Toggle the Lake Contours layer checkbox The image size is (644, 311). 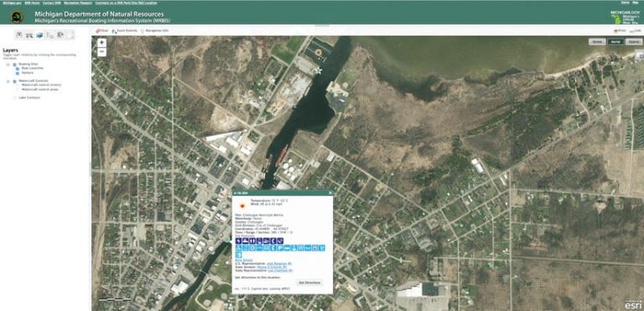15,98
